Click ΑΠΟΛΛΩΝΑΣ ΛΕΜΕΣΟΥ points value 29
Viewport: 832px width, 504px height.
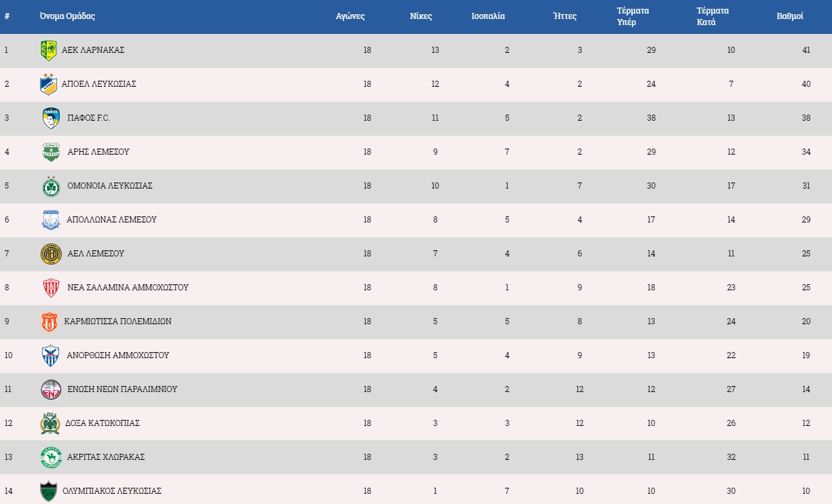click(806, 220)
